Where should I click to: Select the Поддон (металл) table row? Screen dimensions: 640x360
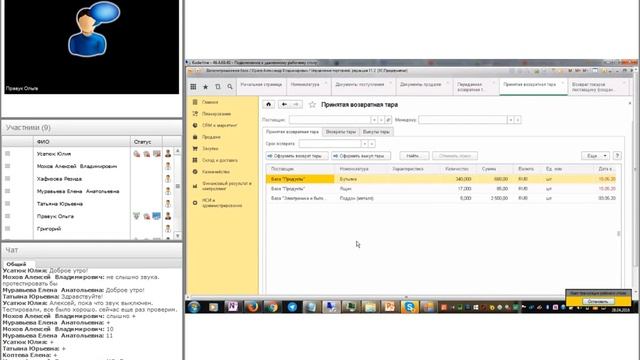click(x=441, y=198)
